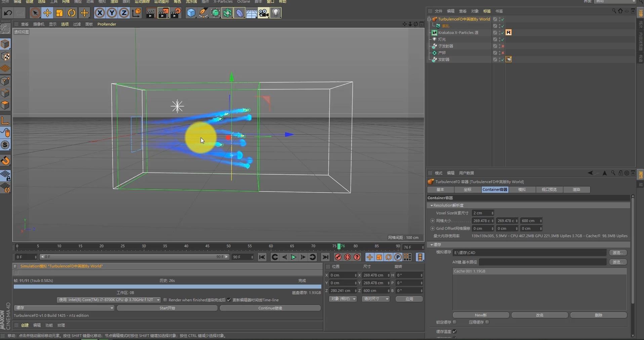
Task: Click the Texture mode checkered cube icon
Action: coord(5,56)
